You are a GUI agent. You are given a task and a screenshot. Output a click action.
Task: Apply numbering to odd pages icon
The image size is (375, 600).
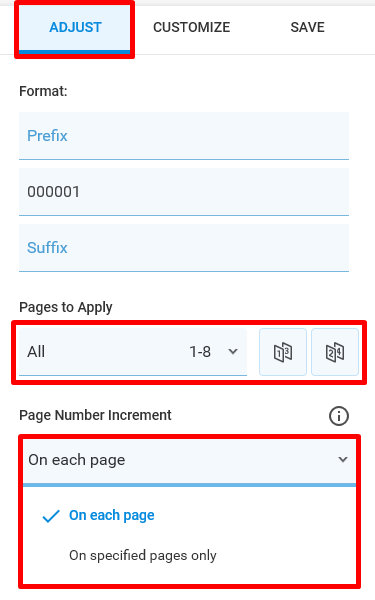click(283, 352)
